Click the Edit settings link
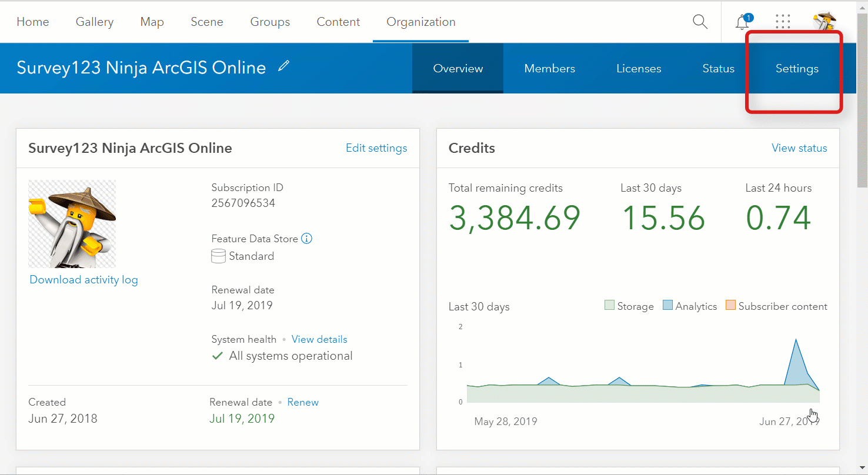The image size is (868, 475). point(376,148)
